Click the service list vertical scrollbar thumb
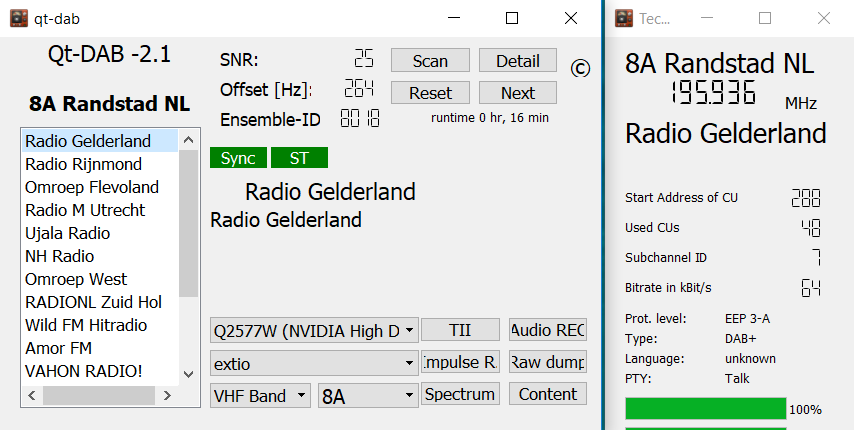Image resolution: width=854 pixels, height=430 pixels. 188,223
